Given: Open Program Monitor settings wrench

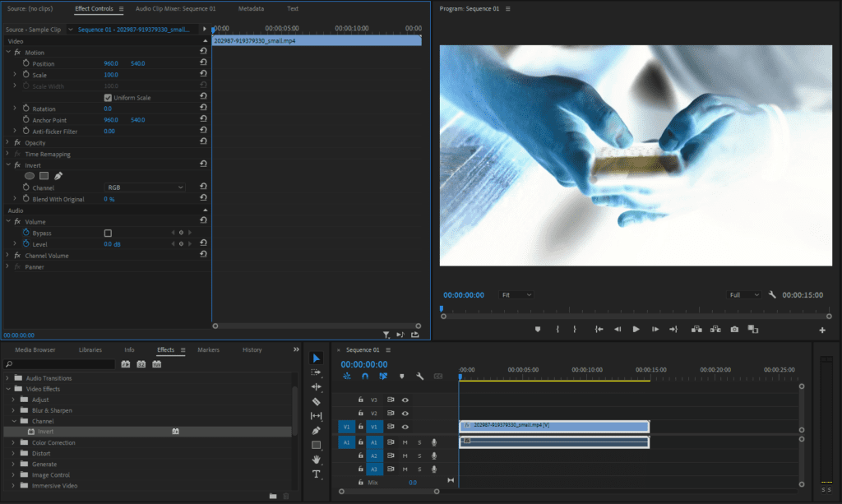Looking at the screenshot, I should tap(772, 294).
